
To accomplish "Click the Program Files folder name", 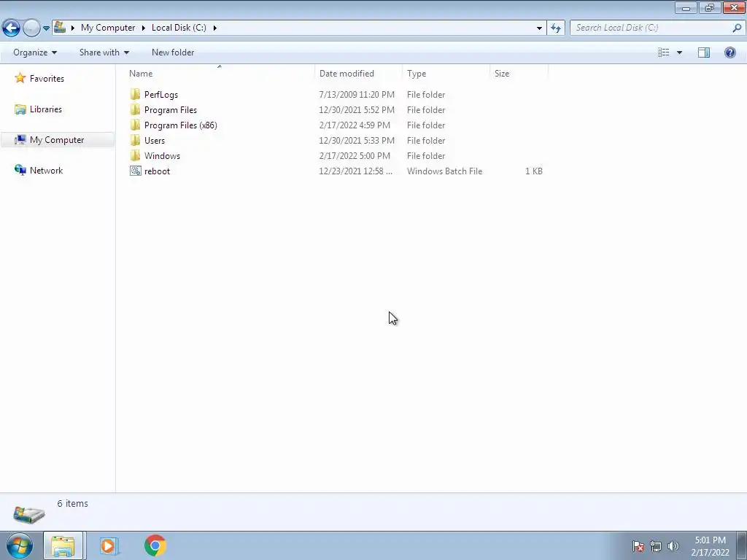I will coord(171,110).
